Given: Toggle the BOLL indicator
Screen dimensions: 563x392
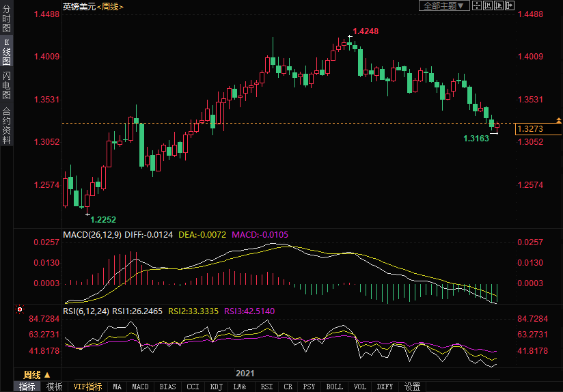Looking at the screenshot, I should (334, 387).
